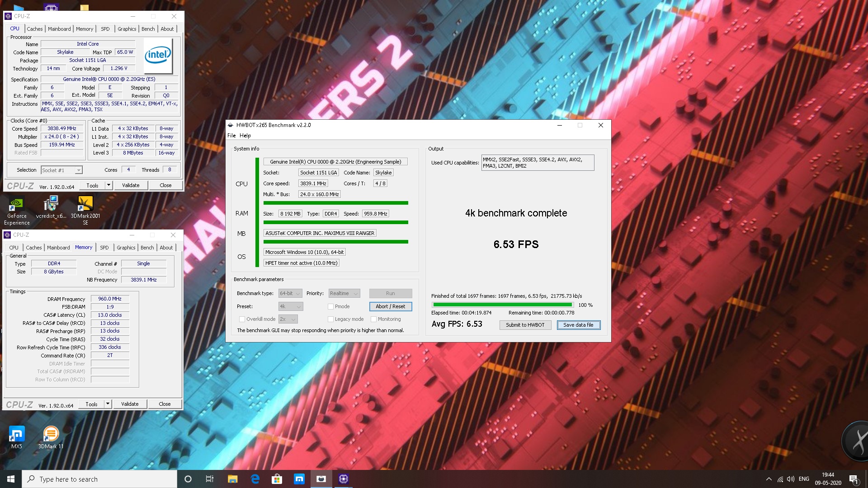The height and width of the screenshot is (488, 868).
Task: Click the ENG language indicator
Action: (x=804, y=479)
